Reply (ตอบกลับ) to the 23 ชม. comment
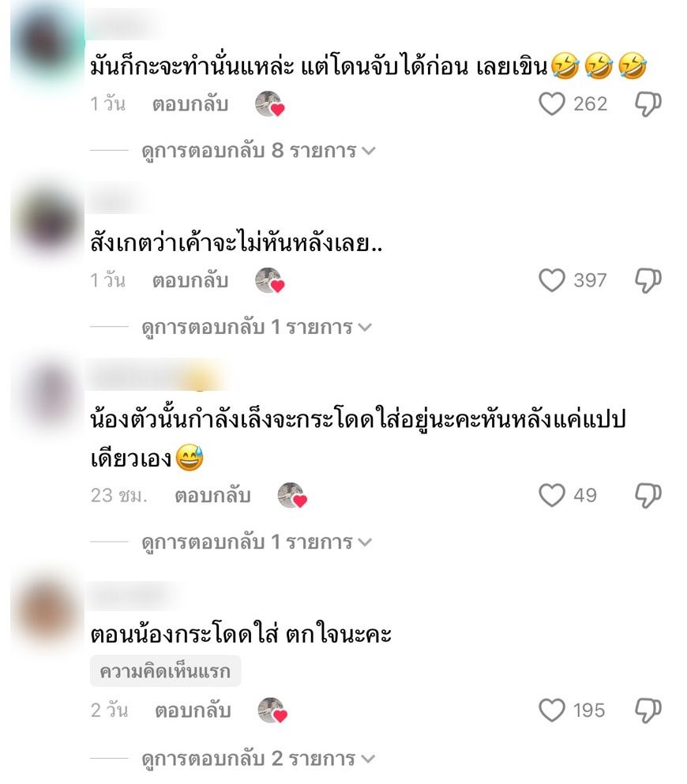This screenshot has height=784, width=687. point(212,496)
